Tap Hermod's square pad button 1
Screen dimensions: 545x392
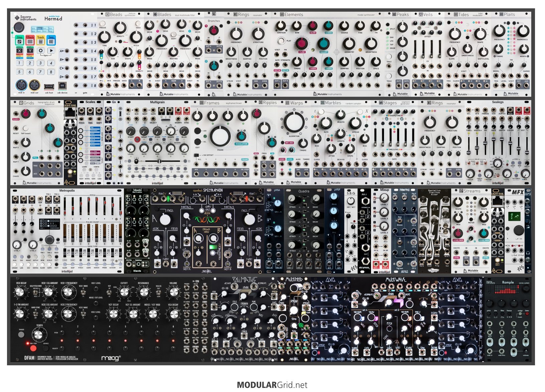[19, 63]
